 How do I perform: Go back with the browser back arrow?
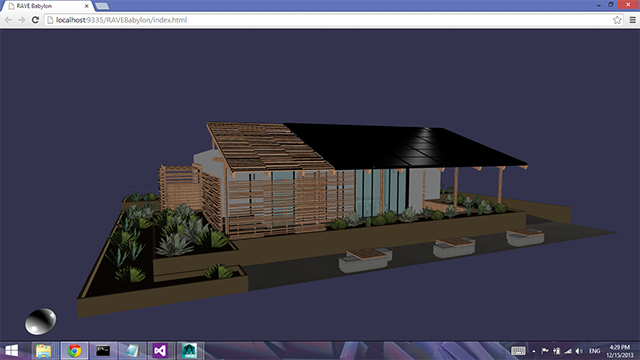[x=8, y=20]
